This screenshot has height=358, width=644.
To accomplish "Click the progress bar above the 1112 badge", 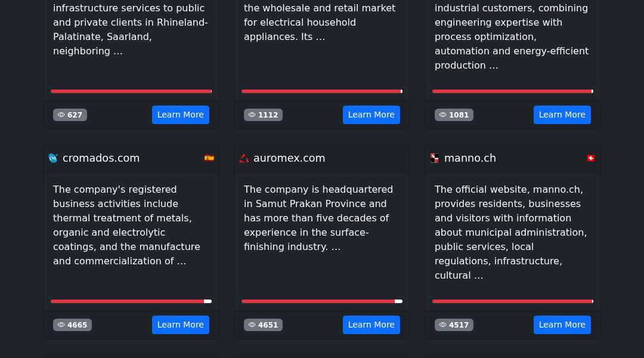I will tap(322, 91).
